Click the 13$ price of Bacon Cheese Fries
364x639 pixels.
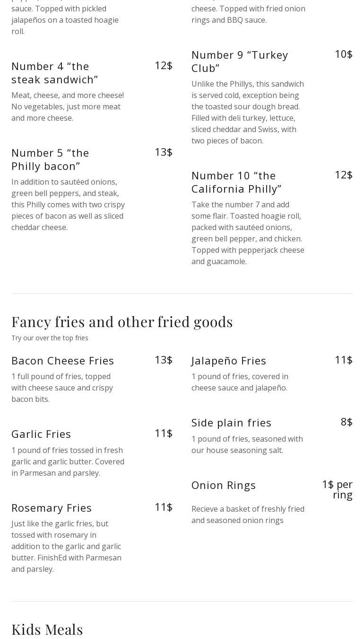[164, 360]
